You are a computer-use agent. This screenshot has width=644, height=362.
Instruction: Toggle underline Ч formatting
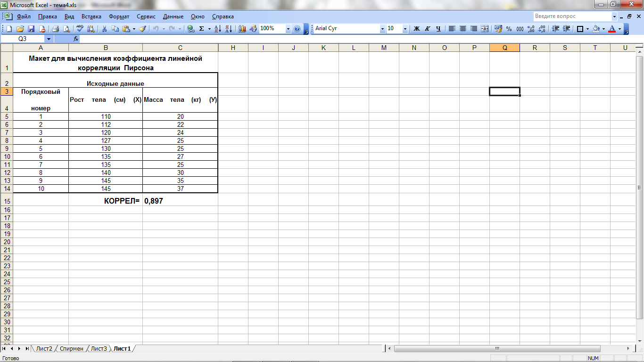tap(438, 29)
